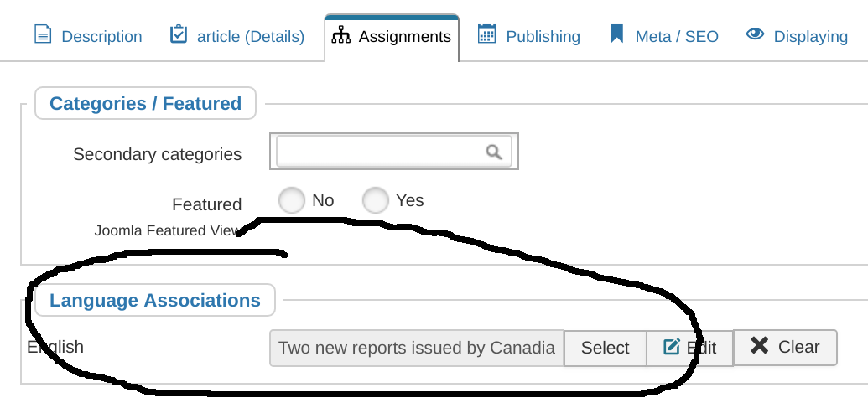This screenshot has height=408, width=868.
Task: Click the Description tab document icon
Action: click(x=43, y=34)
